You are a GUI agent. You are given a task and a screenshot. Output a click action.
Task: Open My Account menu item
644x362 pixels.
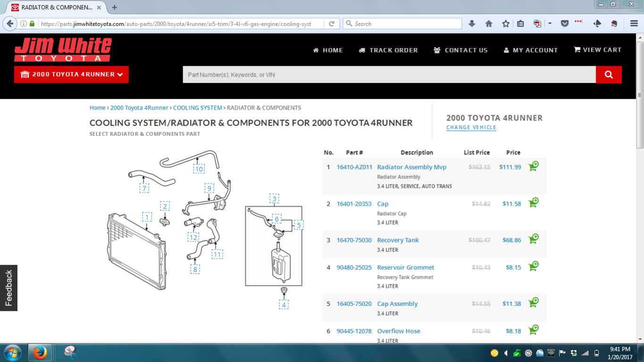[x=531, y=50]
